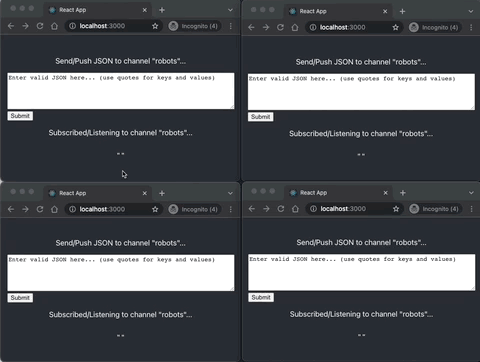
Task: Click back arrow in top-left browser window
Action: point(11,26)
